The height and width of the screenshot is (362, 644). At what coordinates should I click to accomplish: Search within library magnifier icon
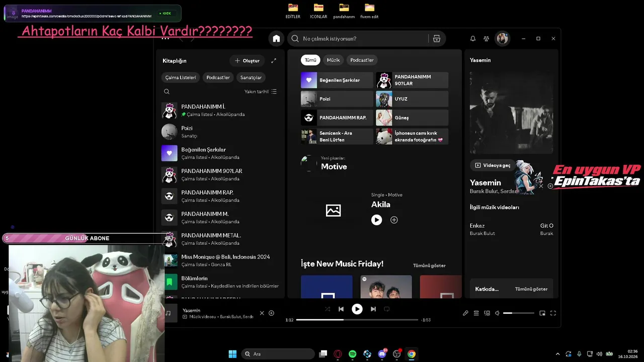[167, 92]
